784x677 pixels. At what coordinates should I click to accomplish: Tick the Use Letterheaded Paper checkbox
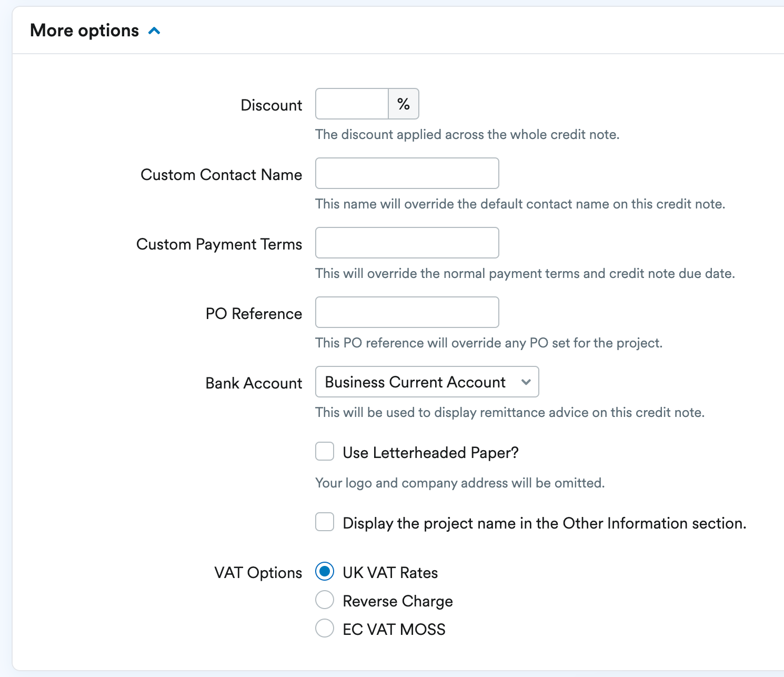[325, 451]
